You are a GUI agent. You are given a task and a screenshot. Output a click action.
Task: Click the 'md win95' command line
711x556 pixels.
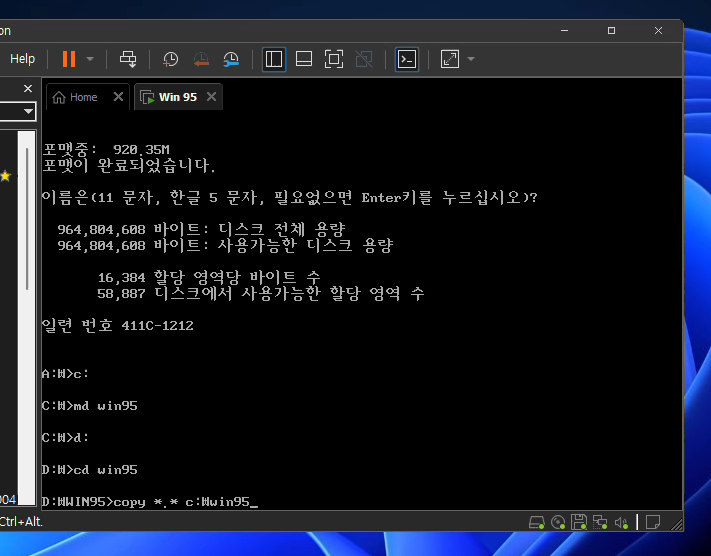pyautogui.click(x=90, y=406)
